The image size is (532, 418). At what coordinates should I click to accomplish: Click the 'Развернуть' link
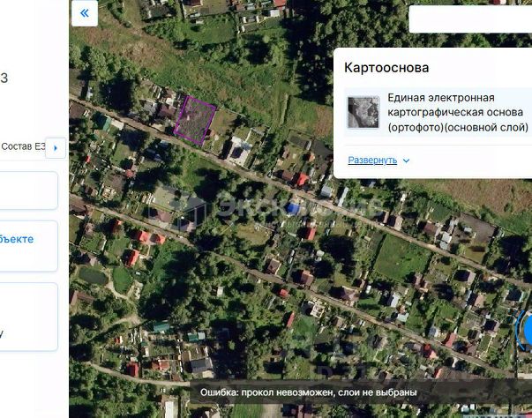[x=372, y=160]
